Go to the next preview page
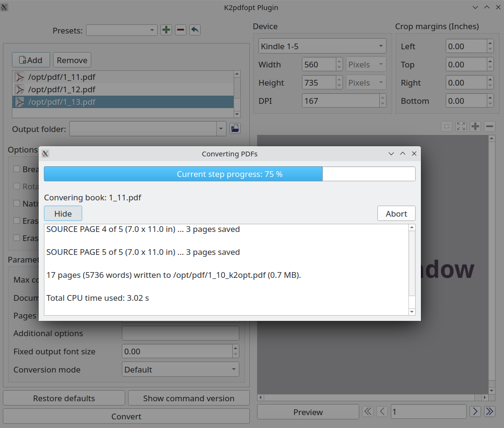The height and width of the screenshot is (428, 504). [475, 411]
